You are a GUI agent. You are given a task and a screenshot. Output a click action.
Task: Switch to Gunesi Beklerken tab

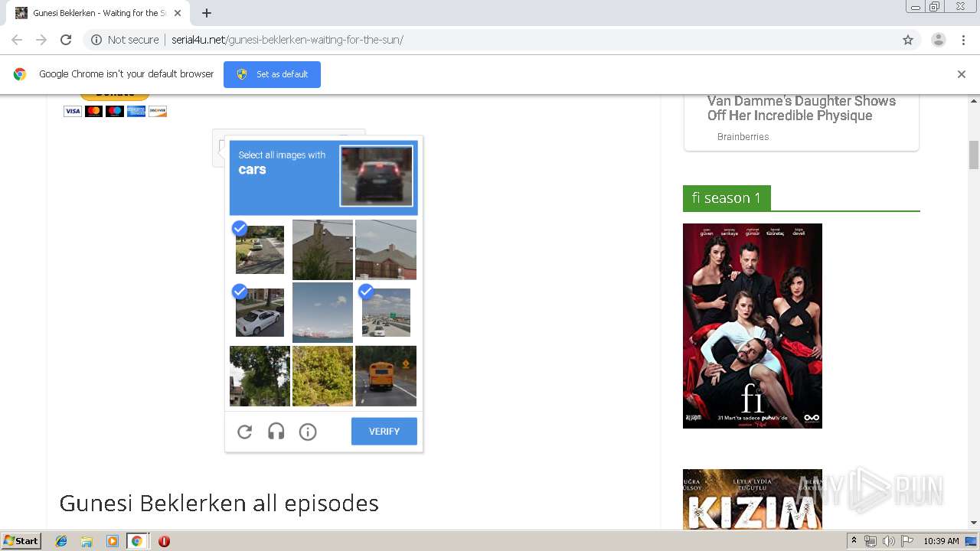click(98, 13)
